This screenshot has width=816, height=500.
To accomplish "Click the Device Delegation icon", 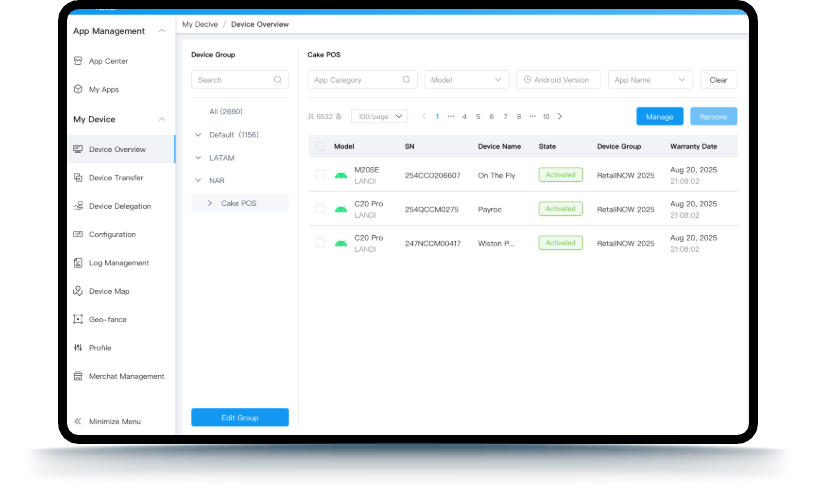I will pos(78,206).
